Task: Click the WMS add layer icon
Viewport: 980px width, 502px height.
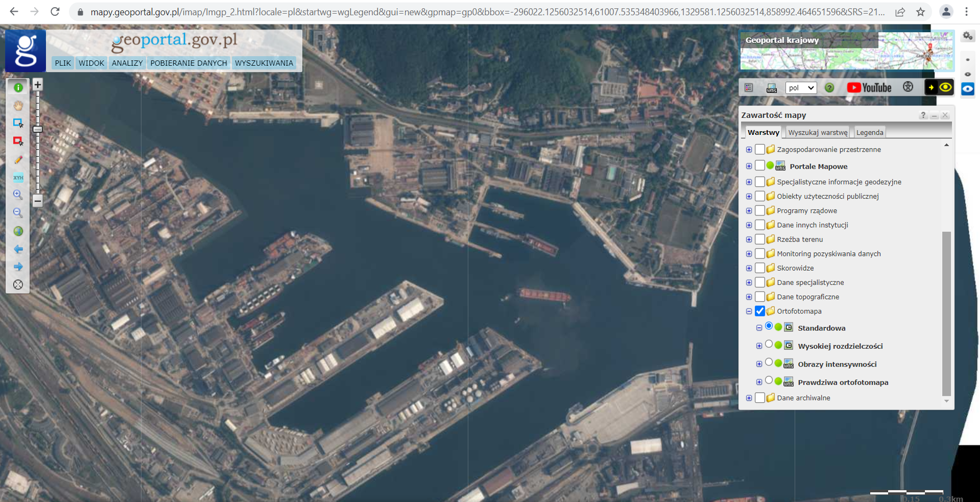Action: 771,88
